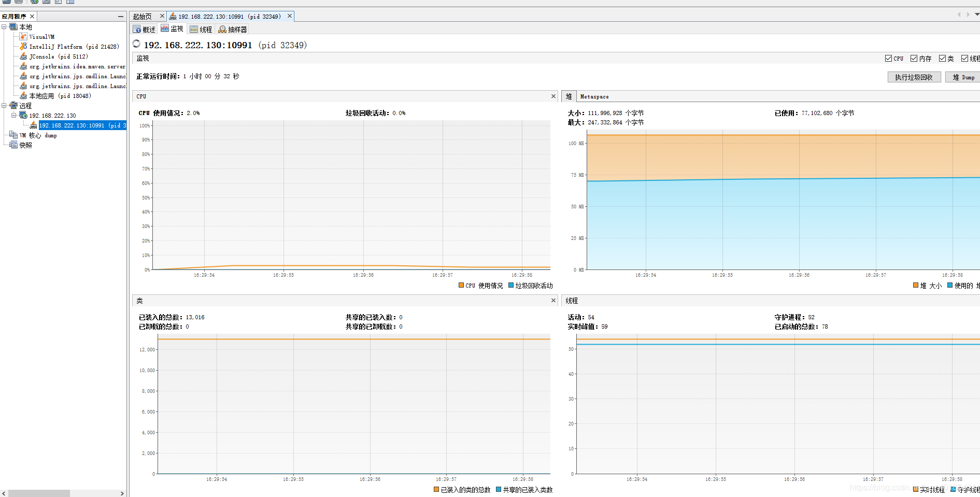
Task: Collapse the 远程 (Remote) tree node
Action: click(x=4, y=105)
